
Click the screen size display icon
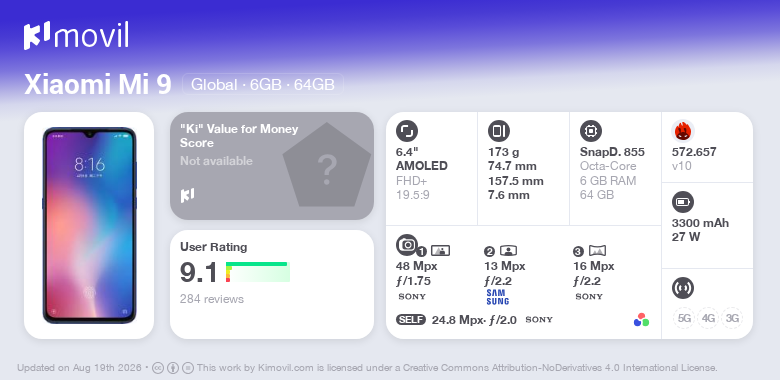tap(407, 131)
